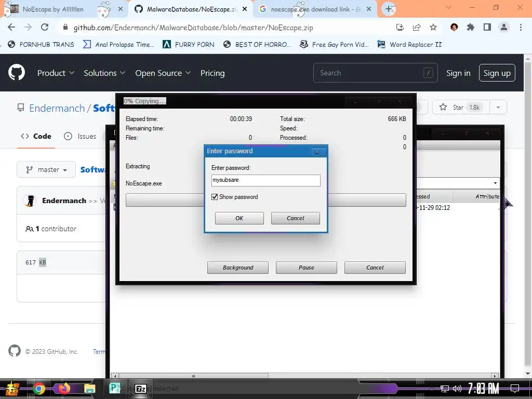532x399 pixels.
Task: Focus the GitHub search box
Action: [375, 73]
